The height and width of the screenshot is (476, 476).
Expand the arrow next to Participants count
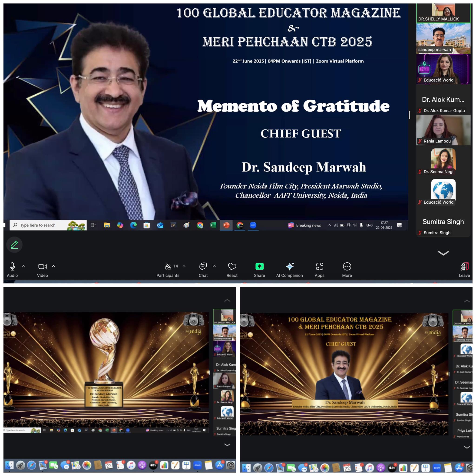pos(184,266)
